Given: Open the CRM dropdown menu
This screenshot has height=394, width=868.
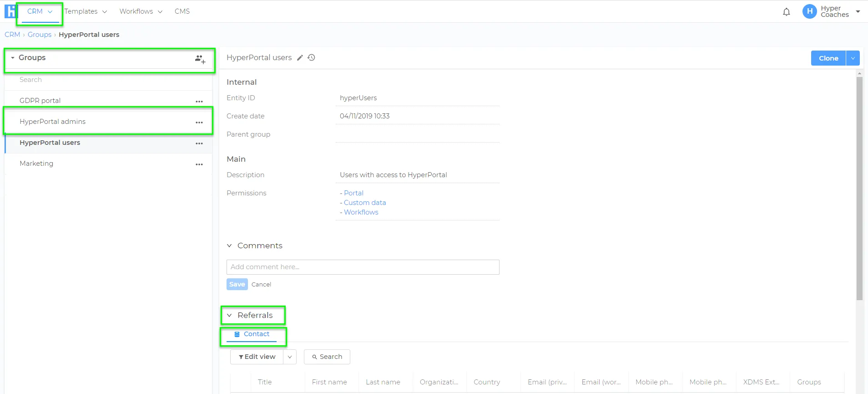Looking at the screenshot, I should point(40,11).
